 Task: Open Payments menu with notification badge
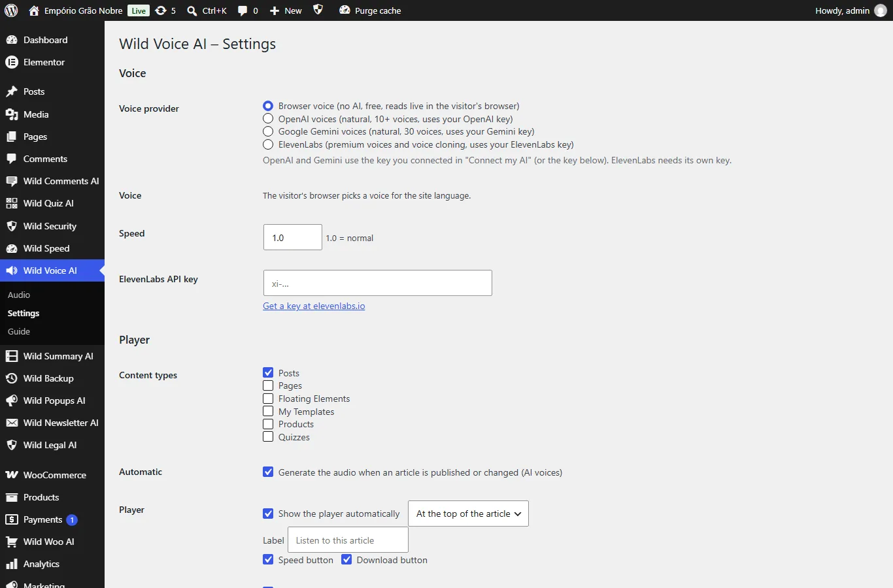(52, 519)
